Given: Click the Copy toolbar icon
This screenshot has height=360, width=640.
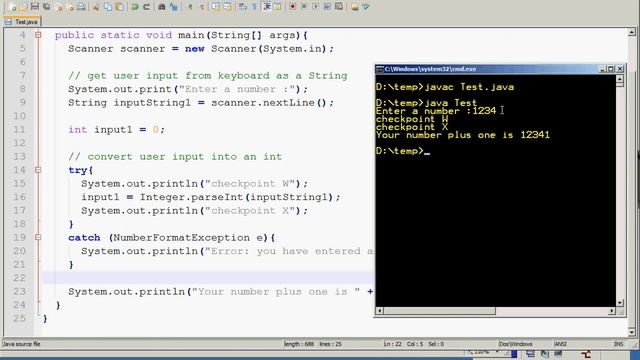Looking at the screenshot, I should tap(108, 7).
